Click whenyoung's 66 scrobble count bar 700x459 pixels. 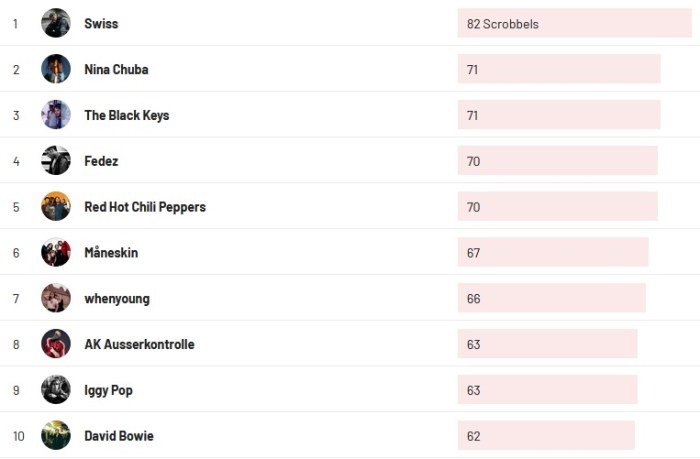coord(551,298)
